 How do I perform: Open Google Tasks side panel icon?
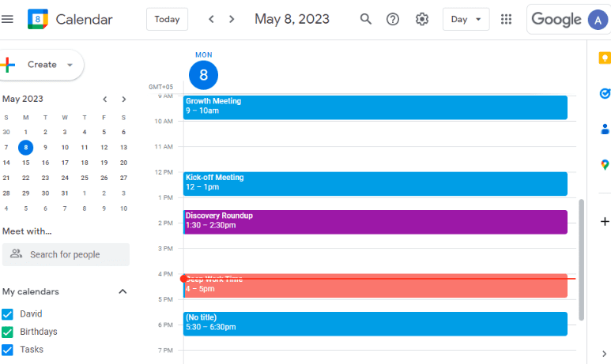[x=605, y=93]
